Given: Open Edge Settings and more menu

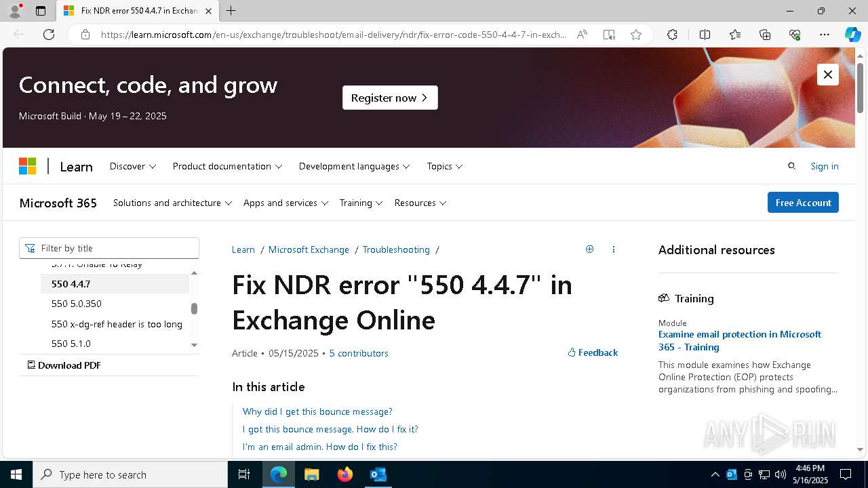Looking at the screenshot, I should [825, 35].
